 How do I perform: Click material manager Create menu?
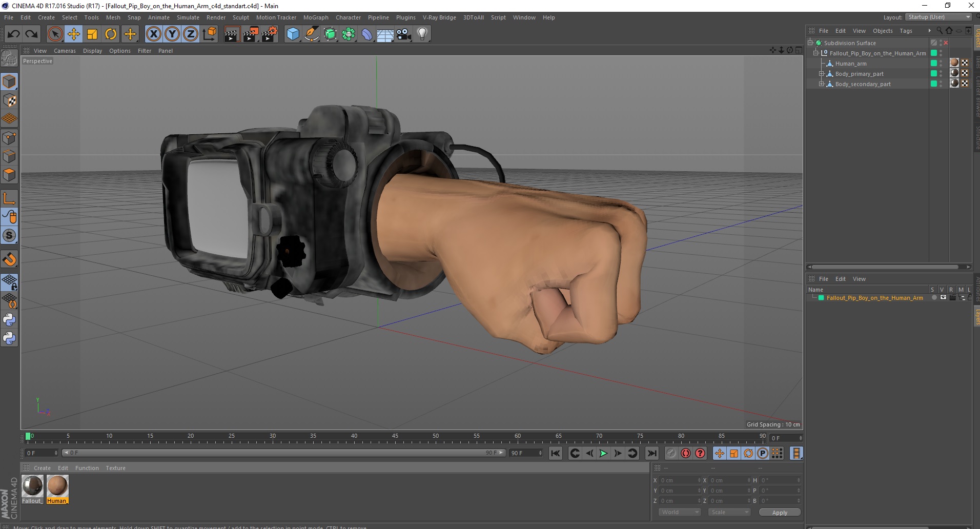tap(42, 468)
